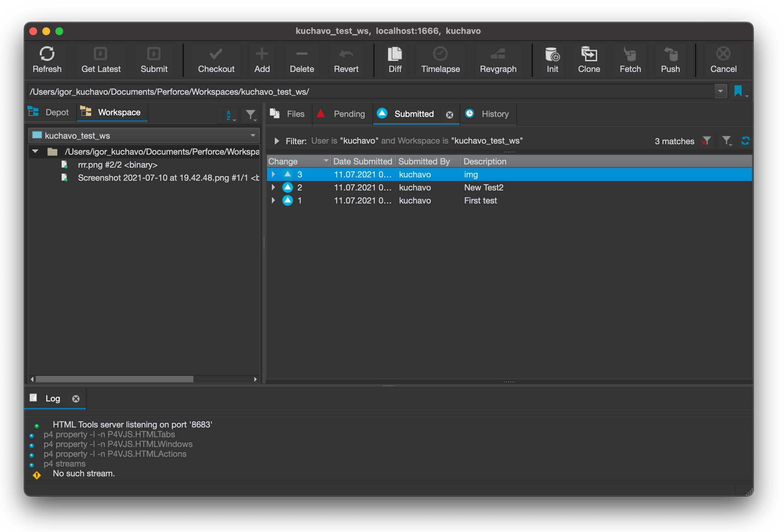Open the Timelapse view
784x532 pixels.
tap(440, 59)
